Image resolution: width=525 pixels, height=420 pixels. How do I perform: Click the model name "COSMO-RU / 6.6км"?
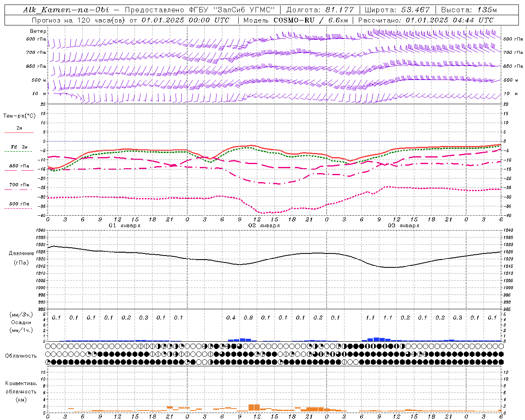click(x=310, y=20)
